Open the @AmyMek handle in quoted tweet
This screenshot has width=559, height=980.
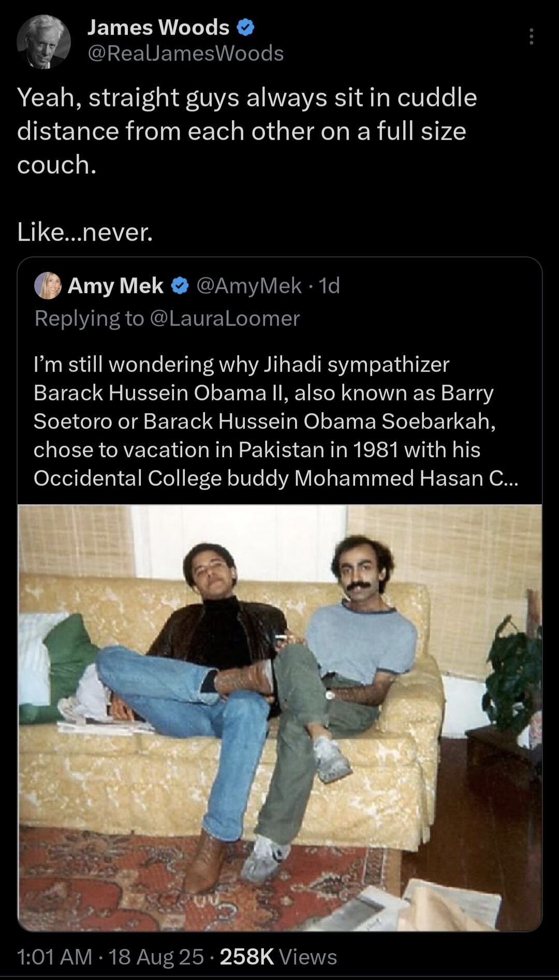click(249, 286)
